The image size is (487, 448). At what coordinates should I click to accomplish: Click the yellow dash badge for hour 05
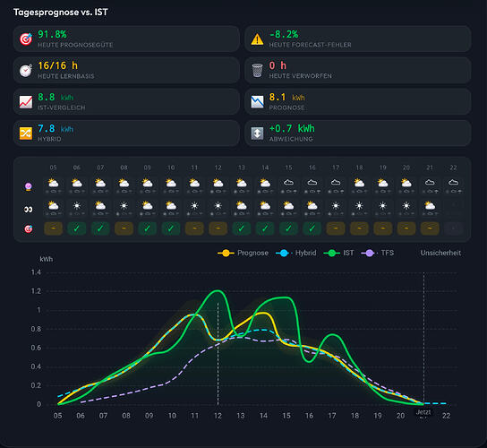53,228
